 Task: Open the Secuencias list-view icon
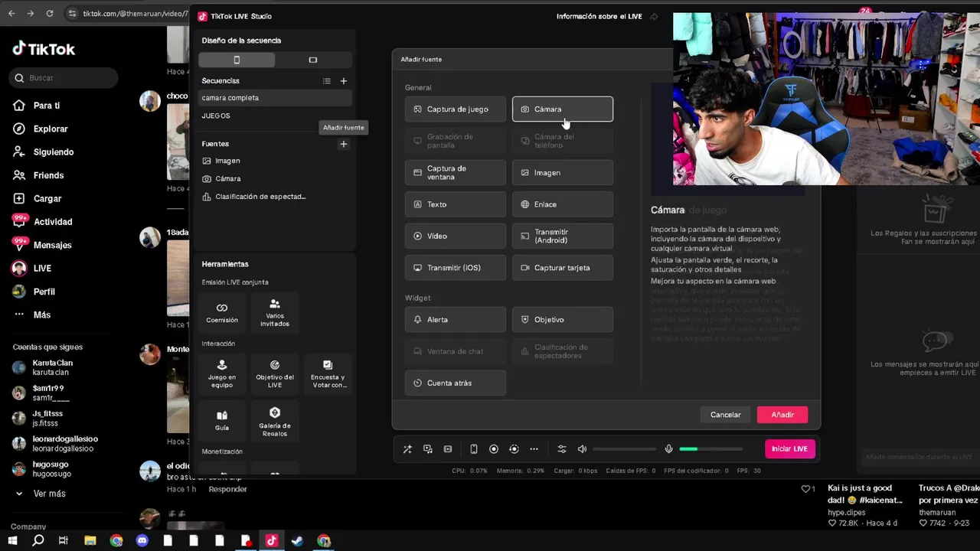point(327,81)
